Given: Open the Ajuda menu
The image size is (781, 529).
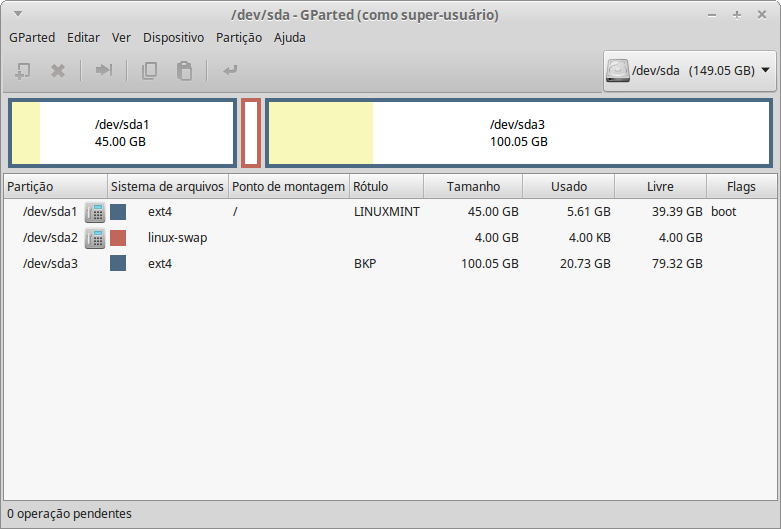Looking at the screenshot, I should click(x=289, y=38).
